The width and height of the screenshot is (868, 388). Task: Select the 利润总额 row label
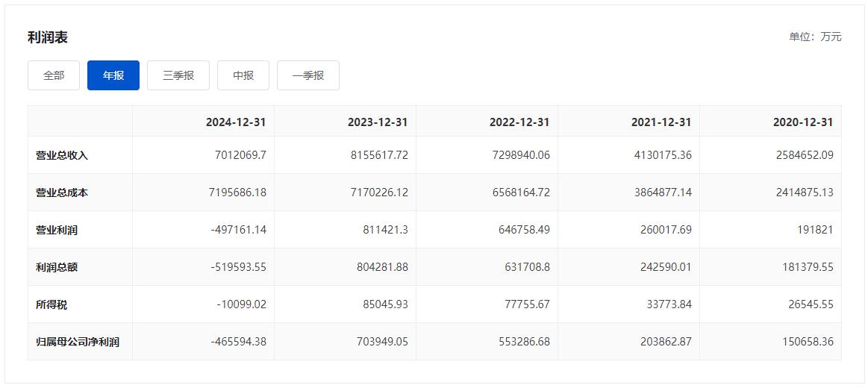57,267
